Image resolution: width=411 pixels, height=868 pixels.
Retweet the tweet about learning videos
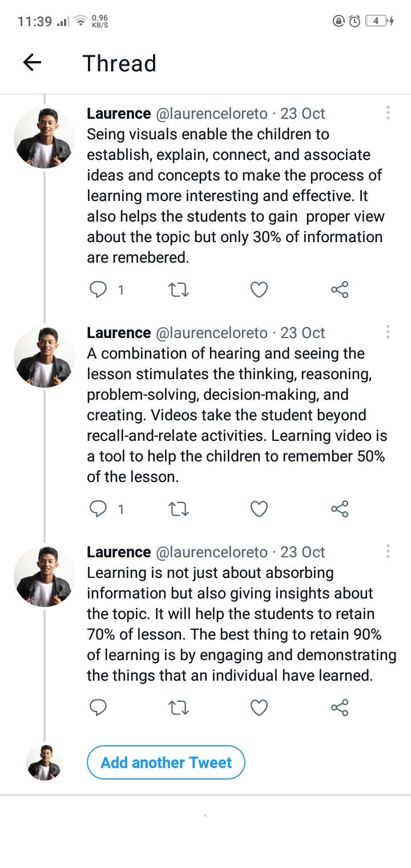(179, 509)
